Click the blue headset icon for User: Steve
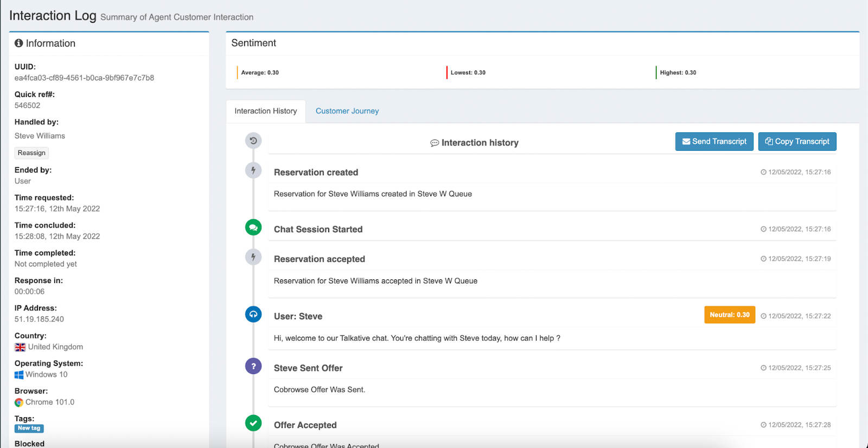 tap(253, 314)
